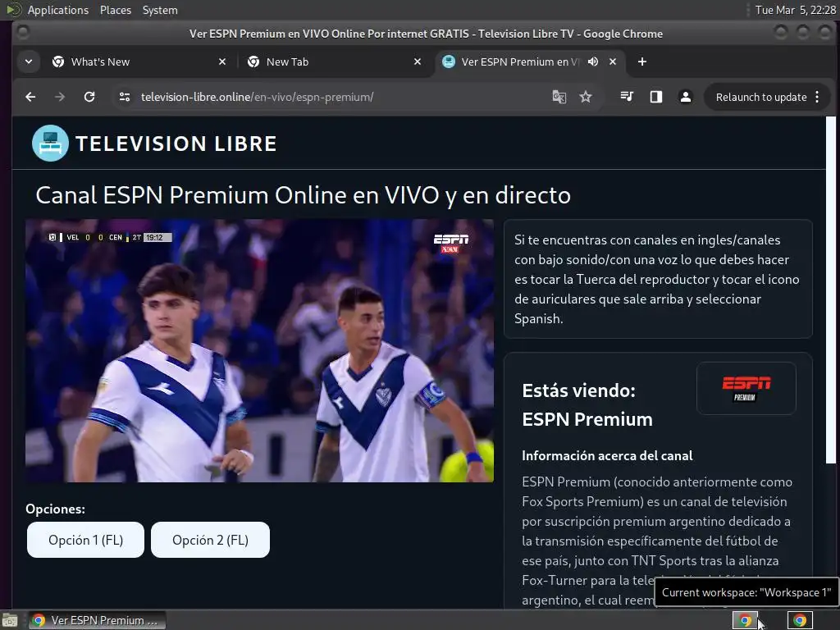Open the TELEVISION LIBRE home link

click(x=176, y=144)
